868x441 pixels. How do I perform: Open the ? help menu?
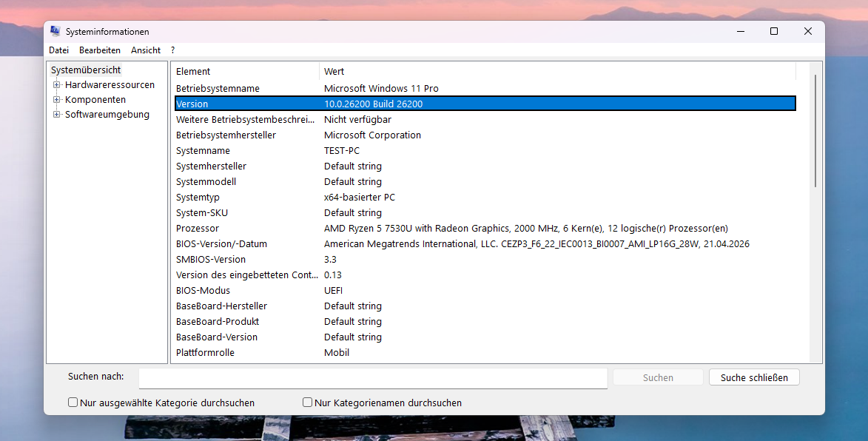click(x=172, y=50)
